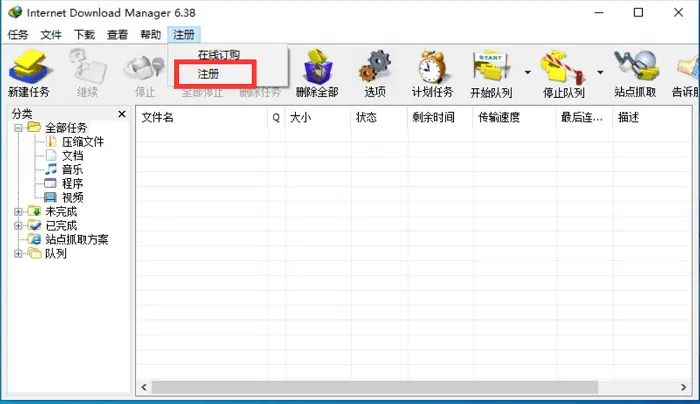Open the 任务 menu
This screenshot has height=404, width=700.
[x=18, y=34]
